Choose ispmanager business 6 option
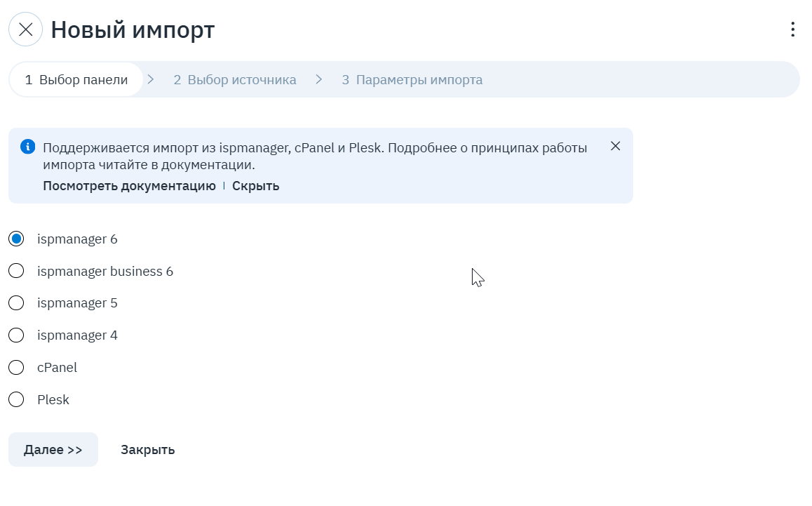Viewport: 812px width, 506px height. pyautogui.click(x=17, y=271)
